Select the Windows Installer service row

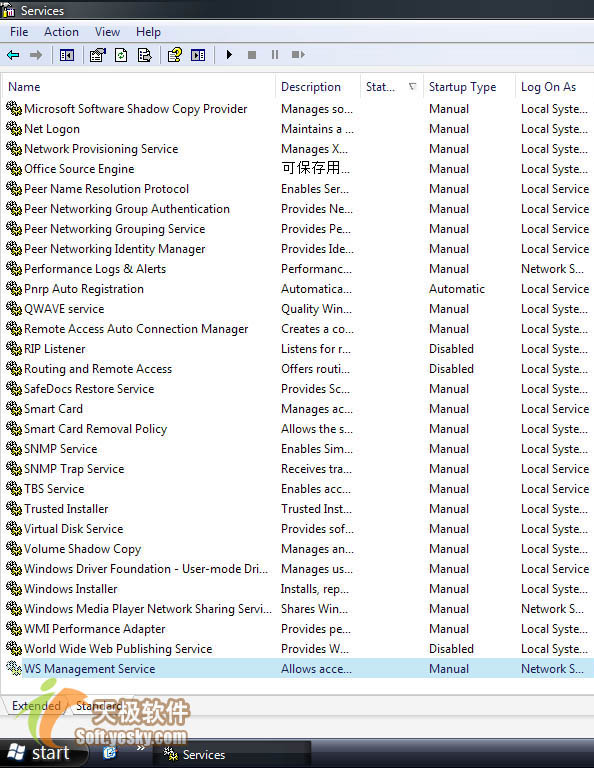click(x=297, y=589)
